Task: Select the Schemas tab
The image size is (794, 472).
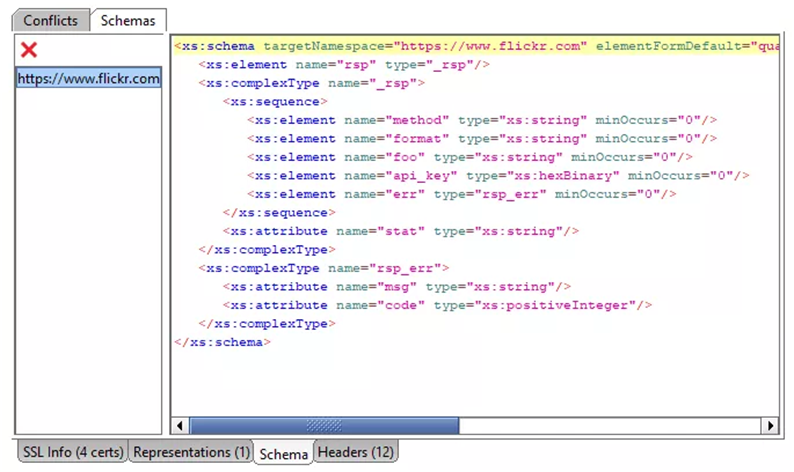Action: pyautogui.click(x=128, y=21)
